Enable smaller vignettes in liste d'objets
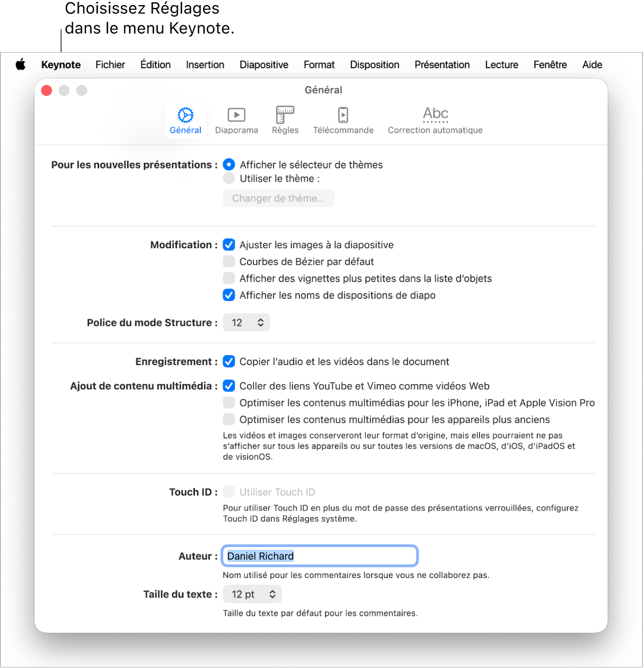This screenshot has width=644, height=668. click(x=229, y=278)
